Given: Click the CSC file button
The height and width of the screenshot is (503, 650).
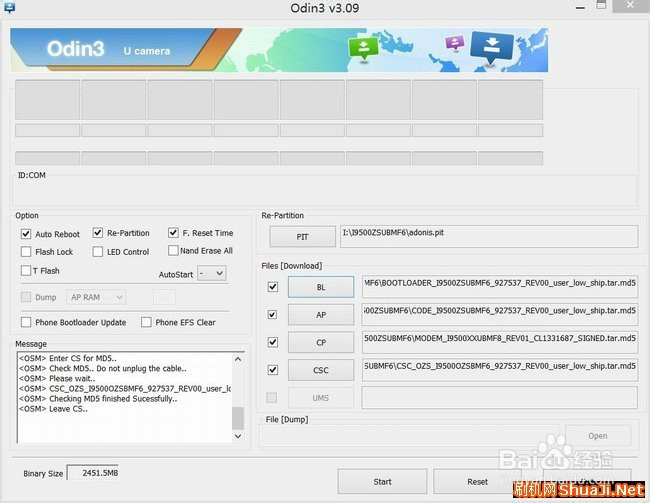Looking at the screenshot, I should [321, 370].
